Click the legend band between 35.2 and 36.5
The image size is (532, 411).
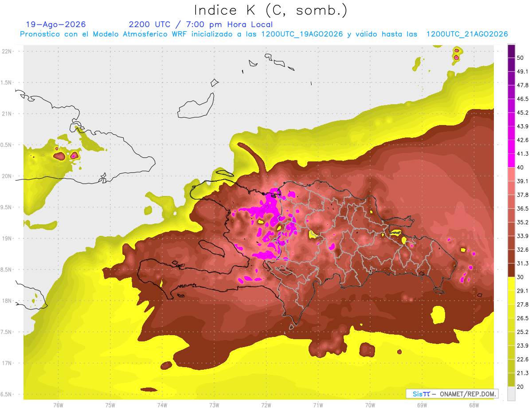511,215
